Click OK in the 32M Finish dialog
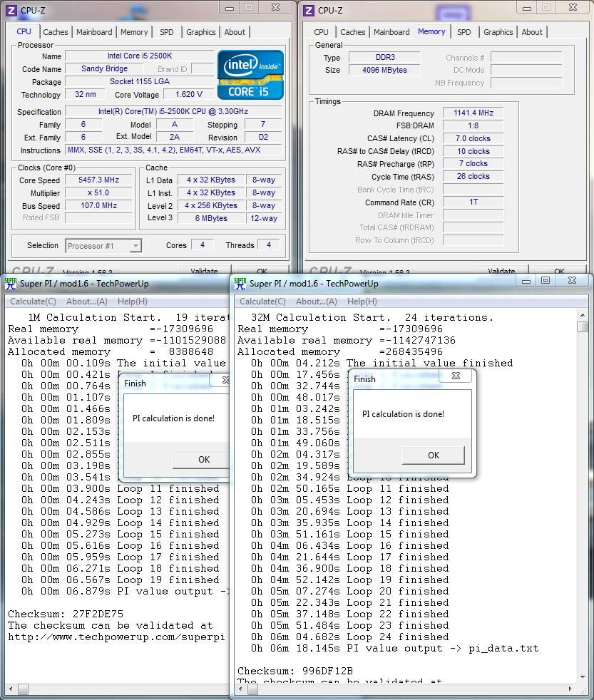Viewport: 594px width, 700px height. click(x=434, y=455)
